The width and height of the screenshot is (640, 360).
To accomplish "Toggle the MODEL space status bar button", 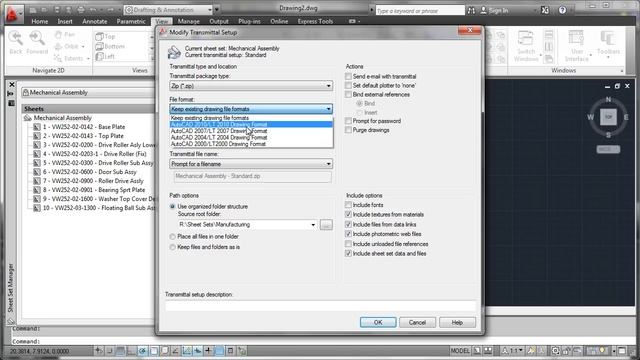I will (460, 351).
